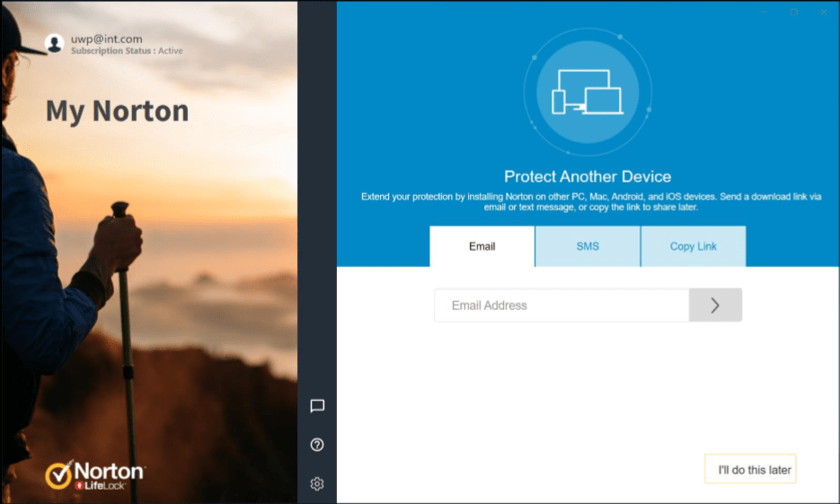Click the help question mark icon
This screenshot has width=840, height=504.
pyautogui.click(x=317, y=445)
